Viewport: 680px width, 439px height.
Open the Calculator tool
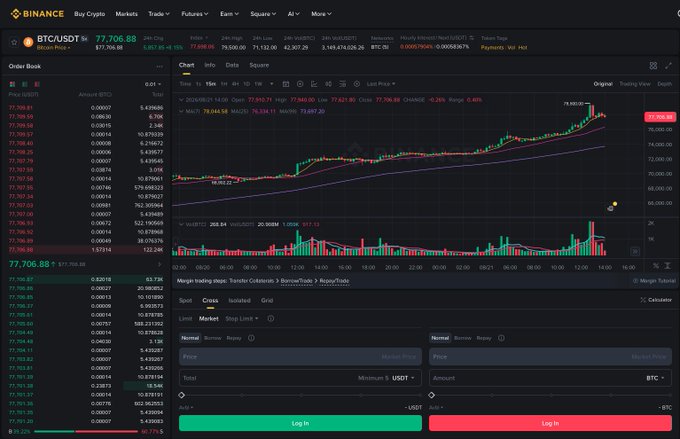pos(656,300)
